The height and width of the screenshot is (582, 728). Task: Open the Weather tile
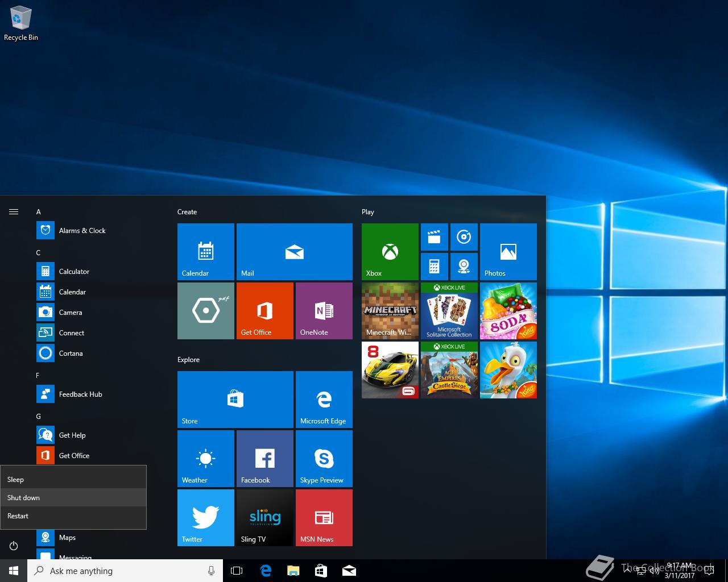(x=206, y=459)
